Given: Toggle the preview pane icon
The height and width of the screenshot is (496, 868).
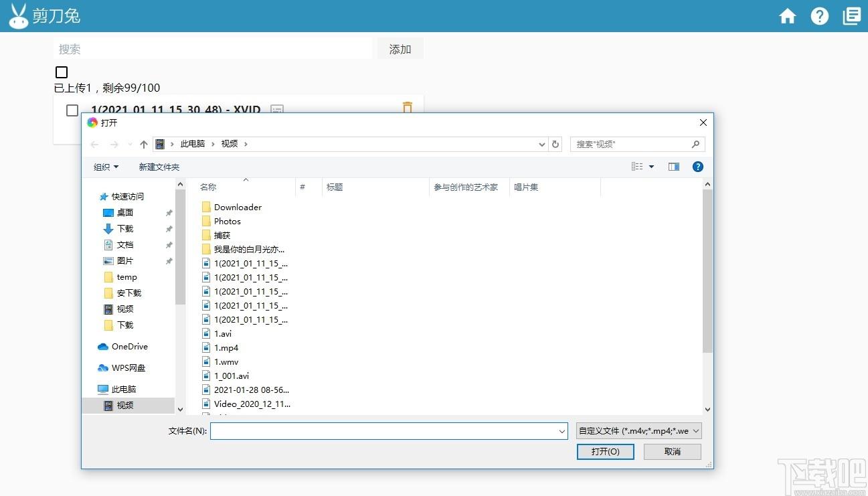Looking at the screenshot, I should 674,167.
